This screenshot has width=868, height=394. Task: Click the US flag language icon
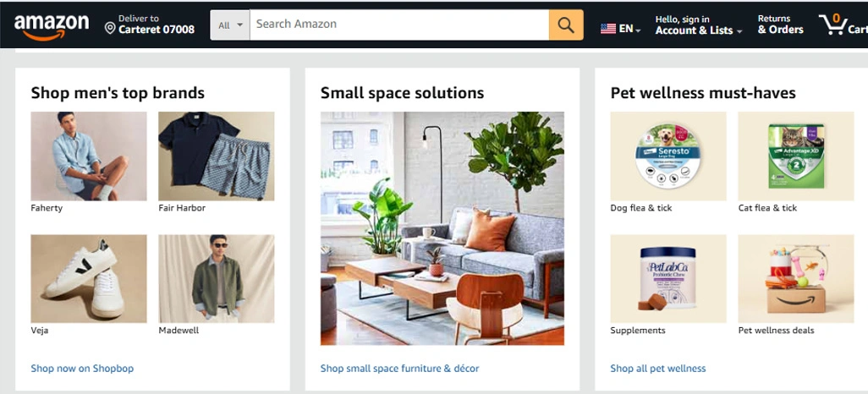click(x=608, y=29)
